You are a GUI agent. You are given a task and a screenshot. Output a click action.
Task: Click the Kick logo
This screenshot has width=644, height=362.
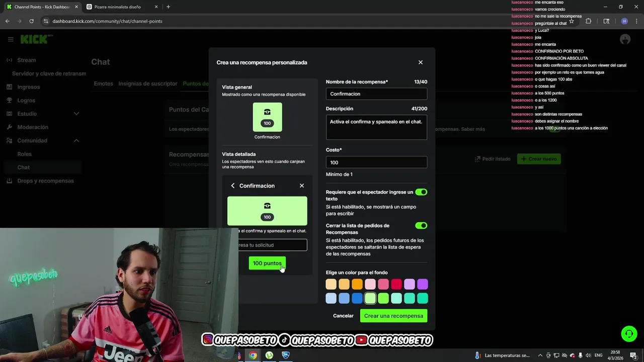coord(36,39)
